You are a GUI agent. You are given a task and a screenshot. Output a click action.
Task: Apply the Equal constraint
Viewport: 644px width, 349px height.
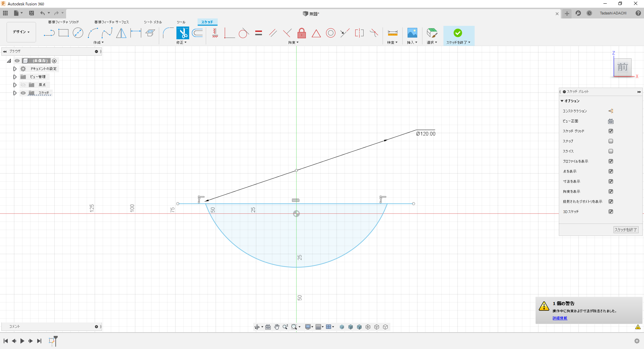tap(259, 33)
